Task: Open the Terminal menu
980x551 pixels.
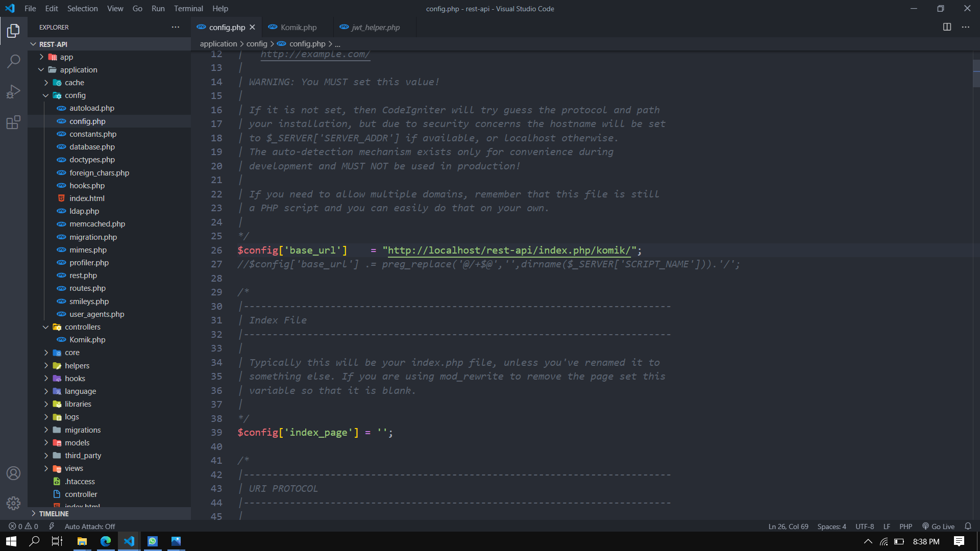Action: (188, 8)
